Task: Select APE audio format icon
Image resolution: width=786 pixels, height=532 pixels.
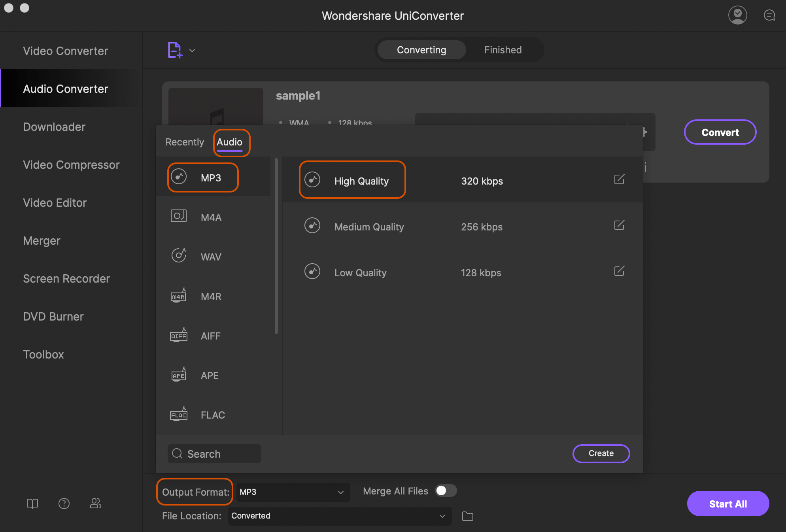Action: click(178, 375)
